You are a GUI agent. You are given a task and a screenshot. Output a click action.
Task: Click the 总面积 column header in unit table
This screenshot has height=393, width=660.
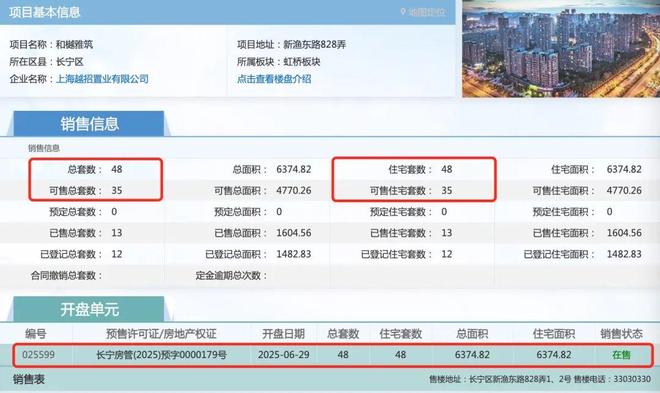pos(472,334)
